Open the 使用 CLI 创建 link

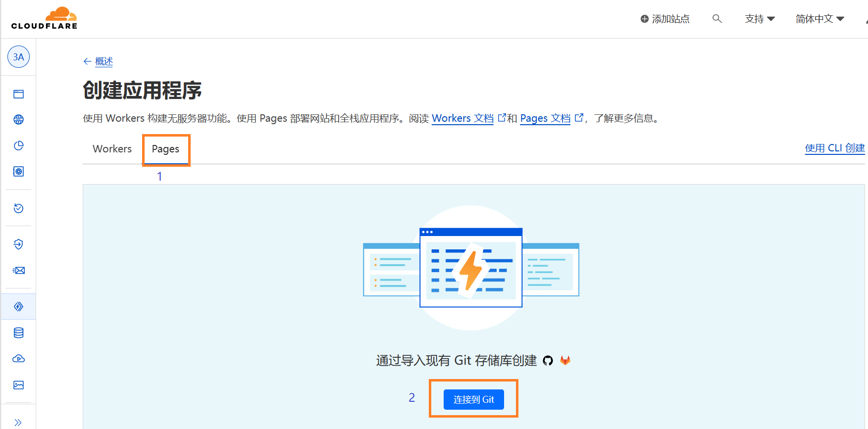coord(834,148)
